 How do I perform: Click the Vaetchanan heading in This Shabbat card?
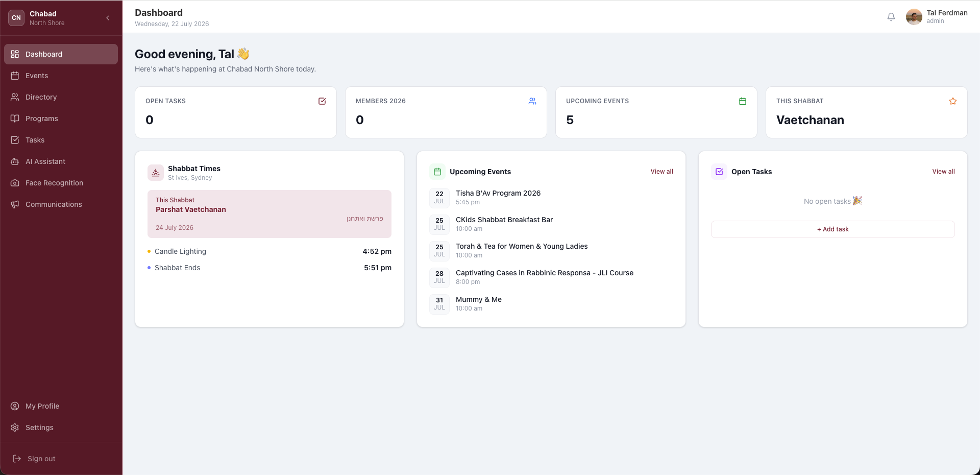[810, 120]
